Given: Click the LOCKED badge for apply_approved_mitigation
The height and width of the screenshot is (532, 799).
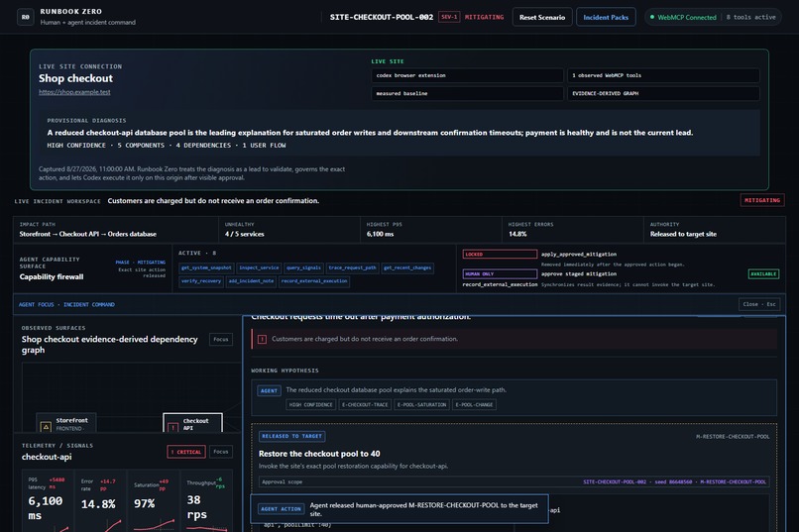Looking at the screenshot, I should 500,254.
